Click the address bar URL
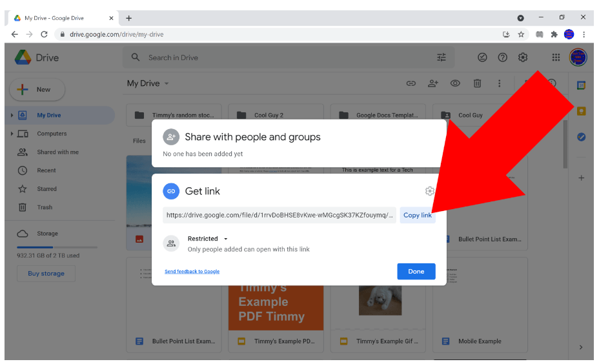The width and height of the screenshot is (599, 364). point(117,34)
